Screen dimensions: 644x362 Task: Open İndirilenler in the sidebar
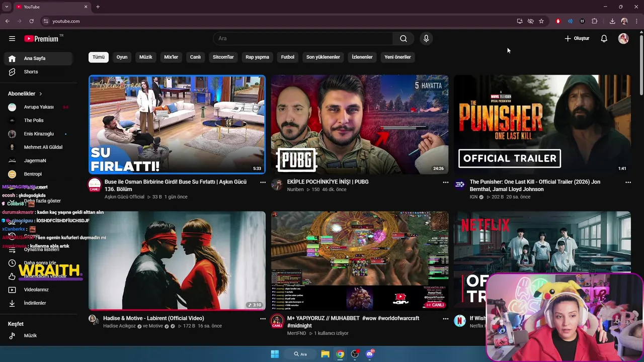tap(38, 303)
